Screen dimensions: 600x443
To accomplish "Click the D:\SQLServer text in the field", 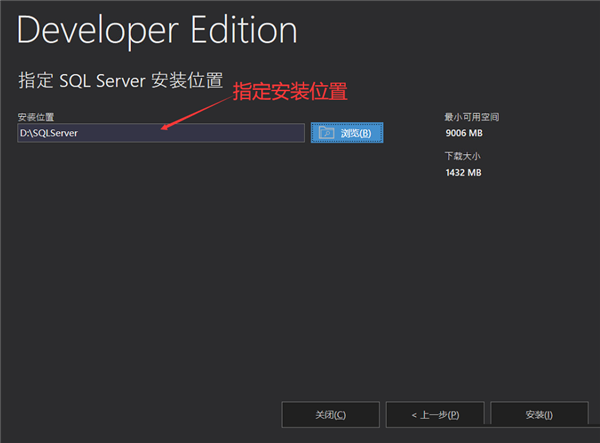I will pos(49,133).
